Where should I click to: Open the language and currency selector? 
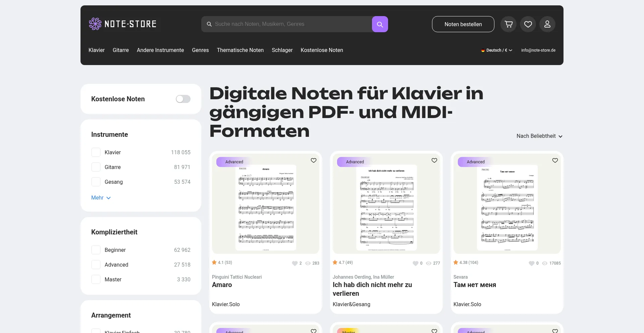pos(497,50)
